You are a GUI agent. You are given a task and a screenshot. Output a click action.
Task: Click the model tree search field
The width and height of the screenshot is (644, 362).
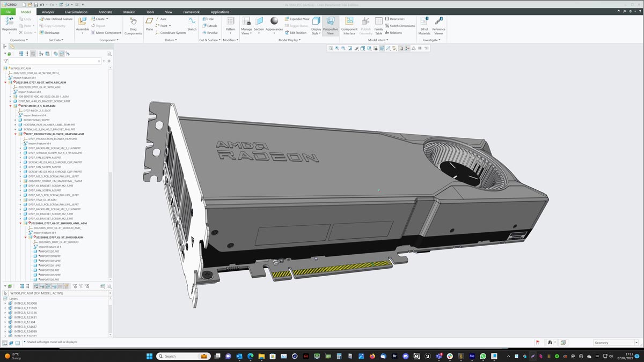click(54, 61)
